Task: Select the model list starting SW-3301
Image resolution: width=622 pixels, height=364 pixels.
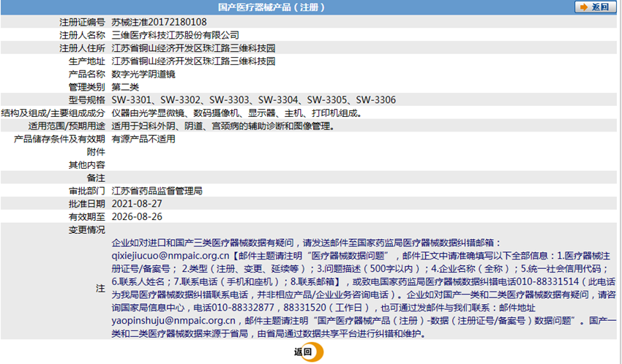Action: (253, 100)
